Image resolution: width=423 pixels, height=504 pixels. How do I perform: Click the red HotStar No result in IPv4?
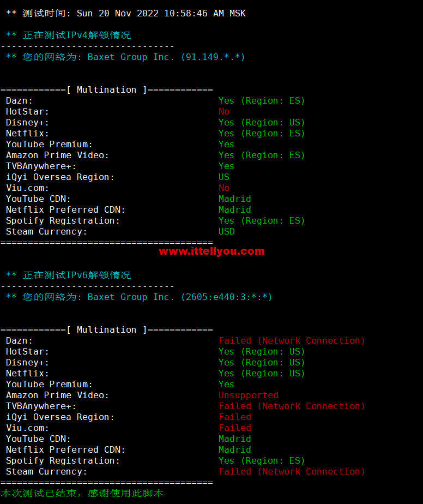(x=224, y=111)
